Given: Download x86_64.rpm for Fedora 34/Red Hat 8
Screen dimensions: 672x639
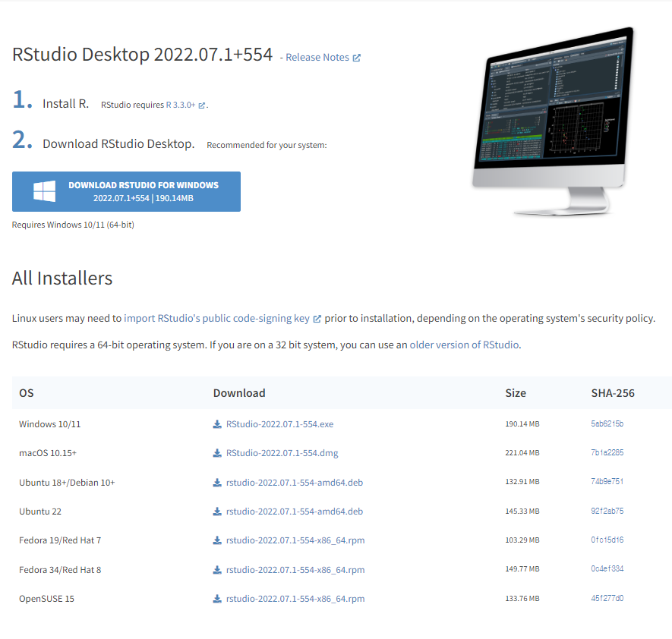Looking at the screenshot, I should coord(295,570).
